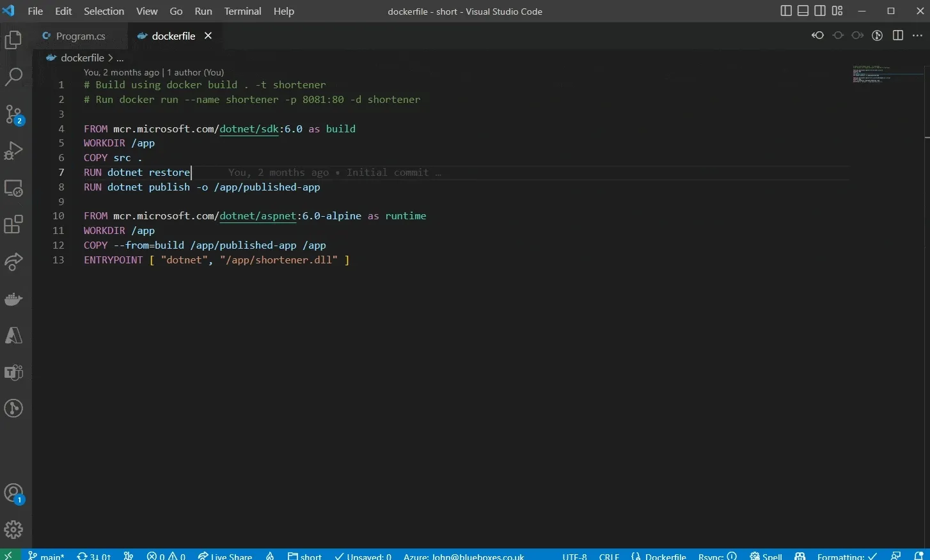
Task: Open changes with previous revision
Action: pyautogui.click(x=817, y=36)
